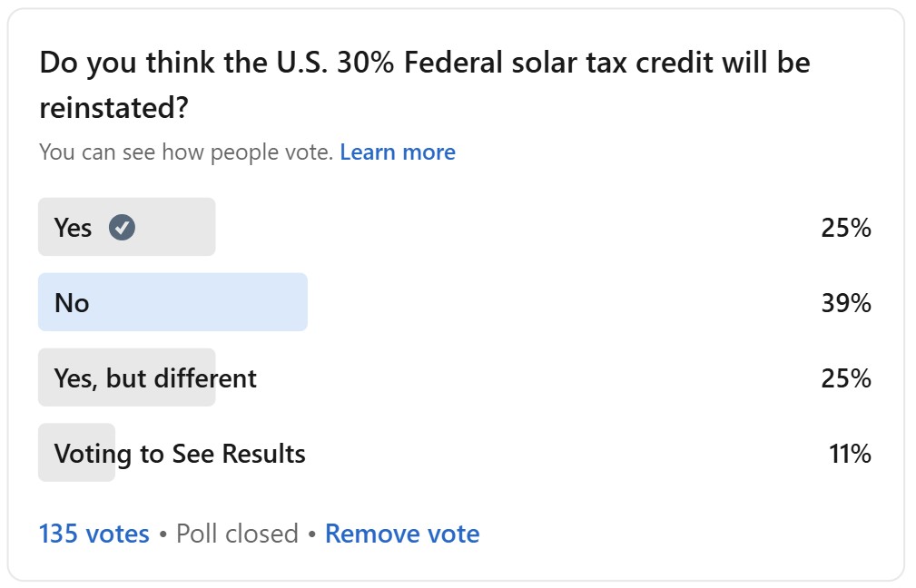This screenshot has width=916, height=588.
Task: Open the Learn more link
Action: (x=398, y=152)
